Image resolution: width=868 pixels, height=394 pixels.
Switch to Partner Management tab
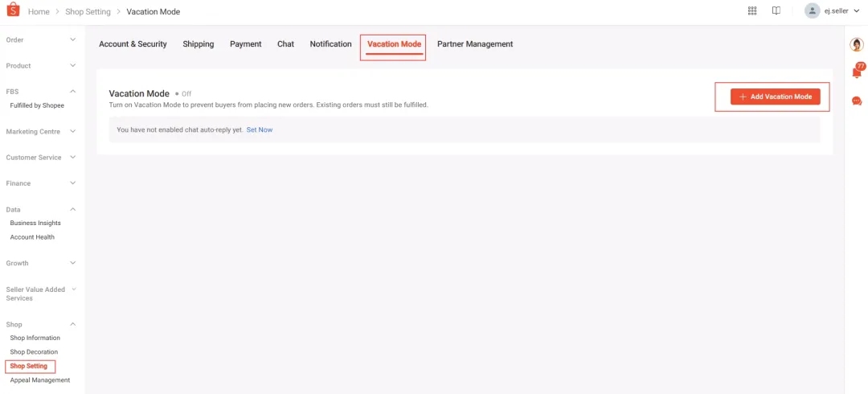tap(475, 43)
